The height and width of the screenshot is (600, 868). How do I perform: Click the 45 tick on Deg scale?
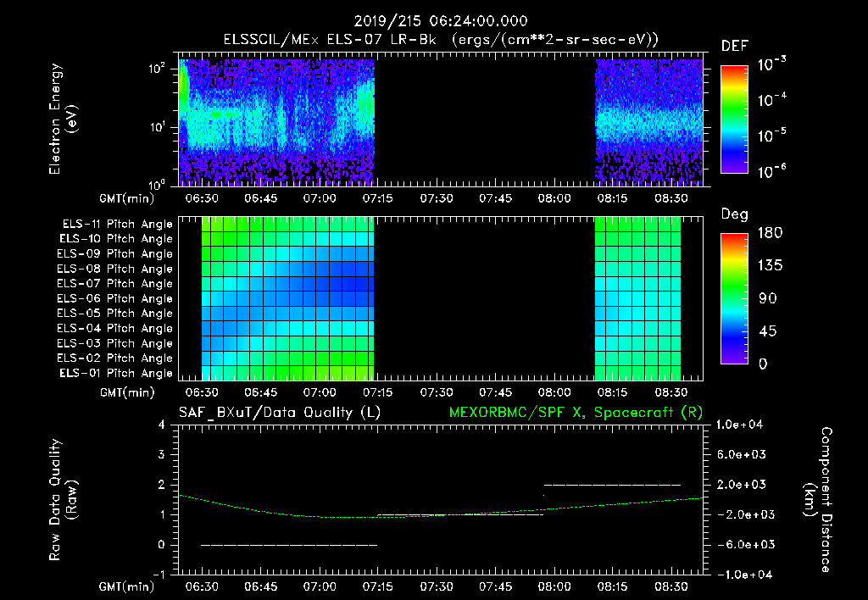click(768, 331)
